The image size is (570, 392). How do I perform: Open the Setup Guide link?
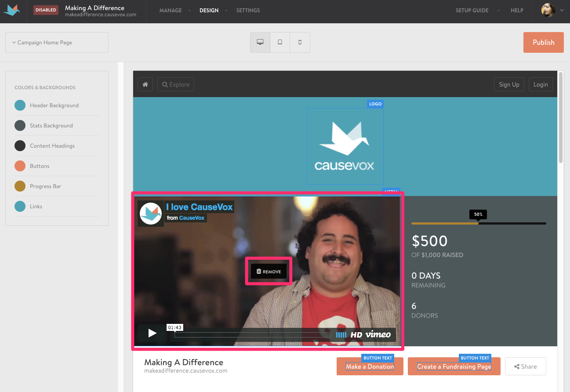pyautogui.click(x=472, y=11)
